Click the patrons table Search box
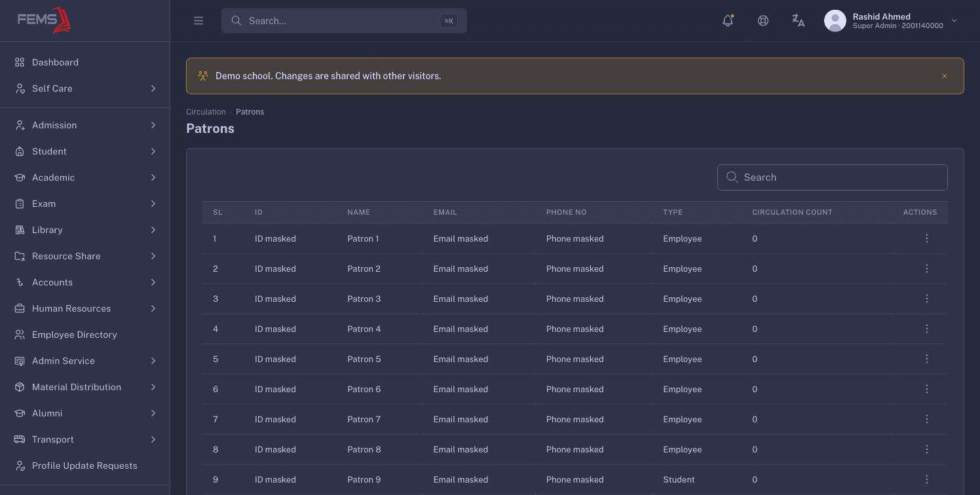 (x=833, y=177)
